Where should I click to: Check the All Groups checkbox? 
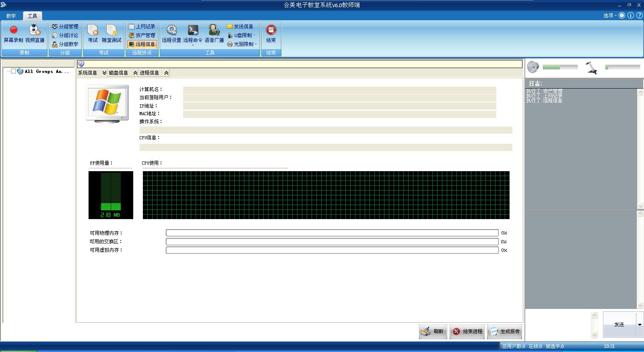[x=13, y=71]
